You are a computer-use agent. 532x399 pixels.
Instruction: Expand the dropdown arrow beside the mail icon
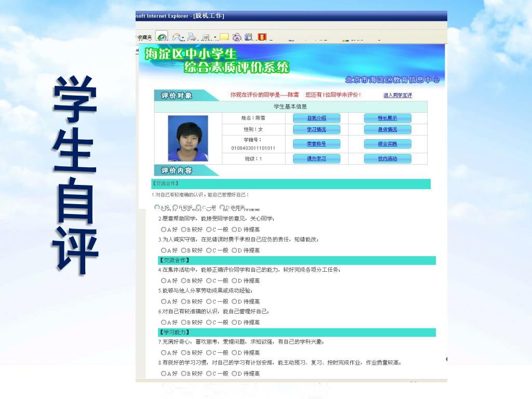pyautogui.click(x=183, y=37)
